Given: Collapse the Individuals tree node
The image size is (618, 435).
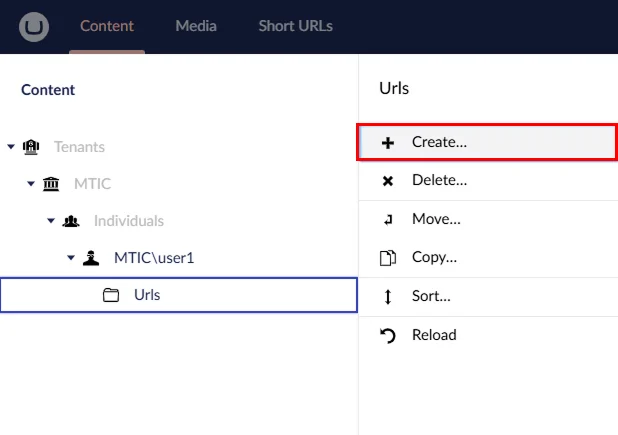Looking at the screenshot, I should pos(51,221).
